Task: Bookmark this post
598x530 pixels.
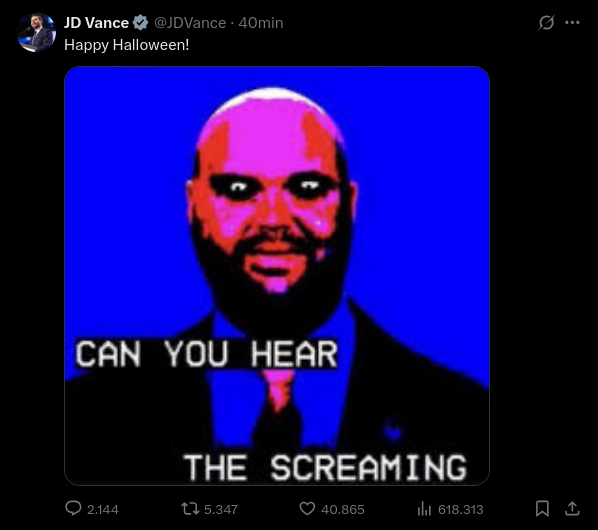Action: tap(542, 509)
